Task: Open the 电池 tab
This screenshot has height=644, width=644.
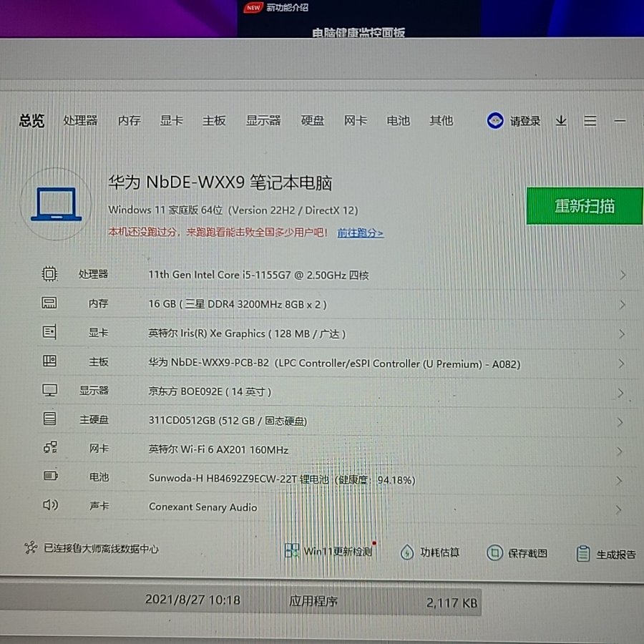Action: (x=398, y=121)
